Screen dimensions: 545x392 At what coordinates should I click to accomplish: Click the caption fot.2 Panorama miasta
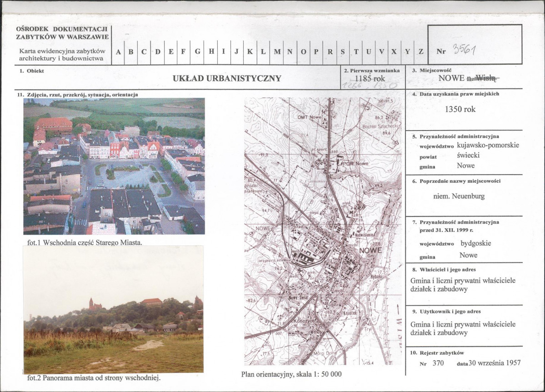click(94, 378)
